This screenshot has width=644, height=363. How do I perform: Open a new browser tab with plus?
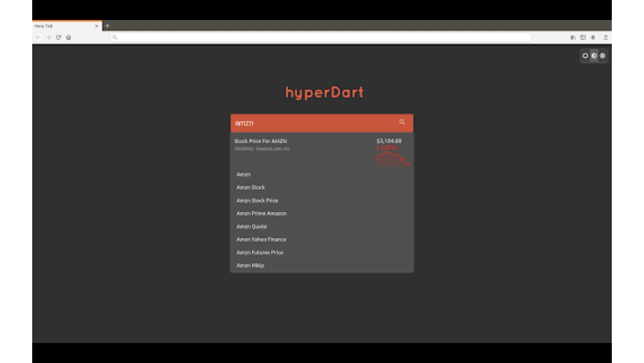(107, 26)
